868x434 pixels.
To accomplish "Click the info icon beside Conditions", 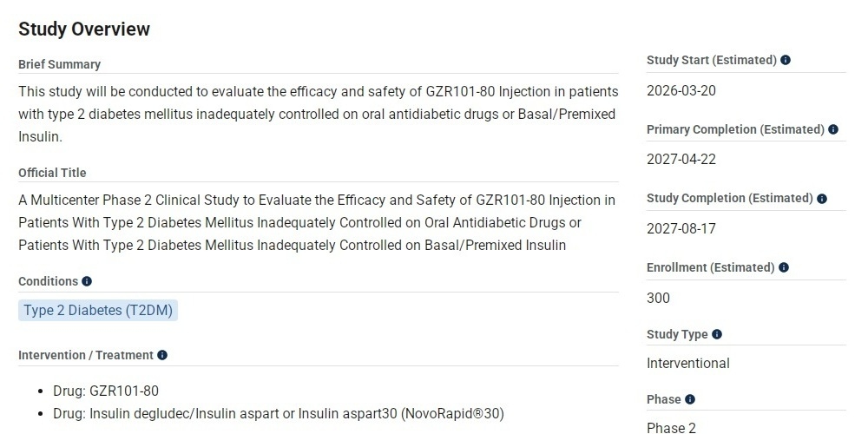I will pyautogui.click(x=87, y=281).
